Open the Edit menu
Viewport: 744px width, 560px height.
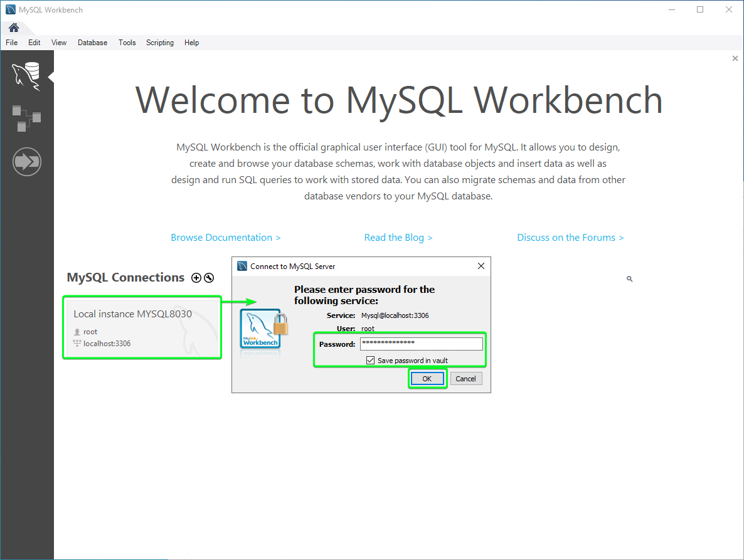click(x=34, y=43)
